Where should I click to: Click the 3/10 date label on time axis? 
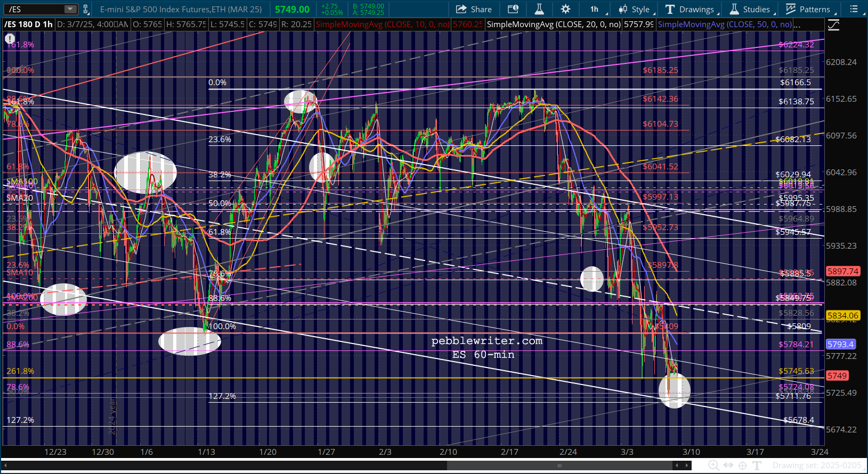click(x=692, y=452)
